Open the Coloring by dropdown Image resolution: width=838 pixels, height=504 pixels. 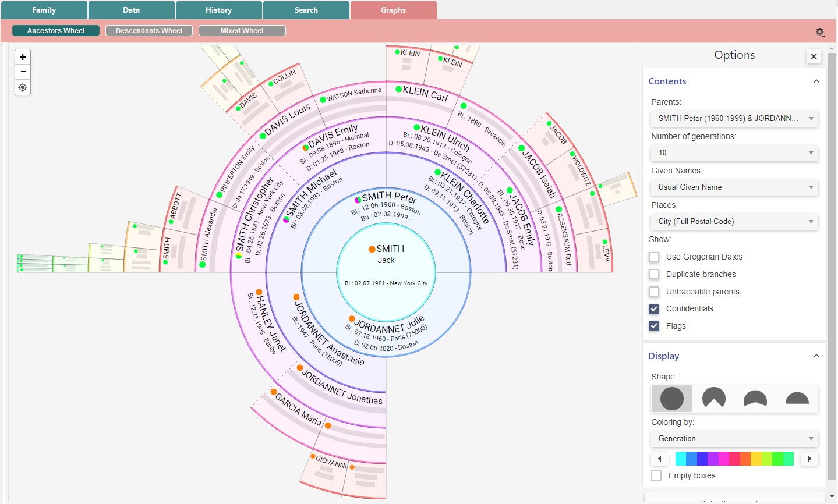[x=734, y=438]
